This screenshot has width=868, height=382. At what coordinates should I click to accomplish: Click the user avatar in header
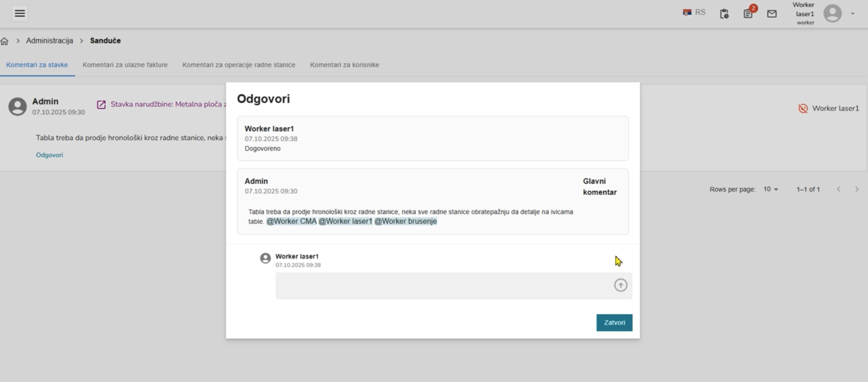(x=832, y=13)
